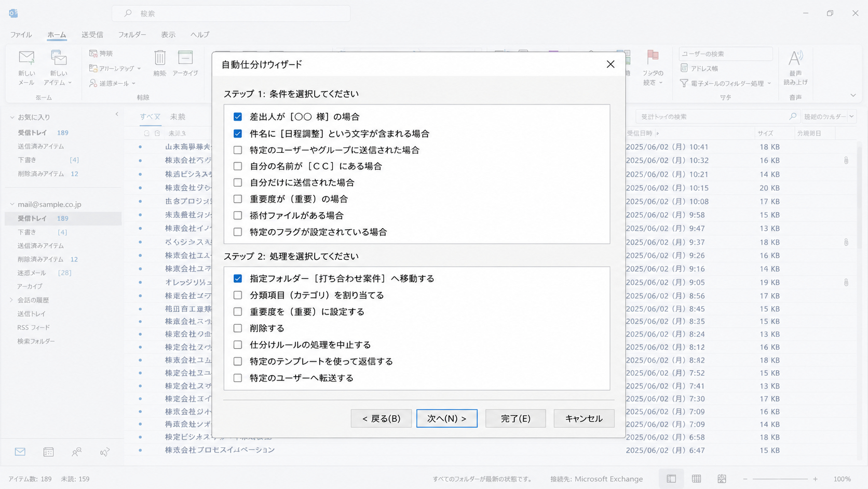Open the ファイル menu tab
This screenshot has height=489, width=868.
[x=21, y=34]
